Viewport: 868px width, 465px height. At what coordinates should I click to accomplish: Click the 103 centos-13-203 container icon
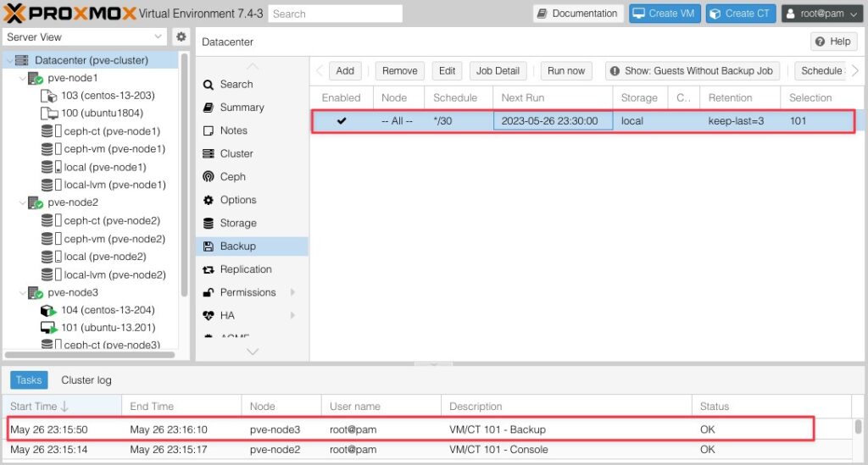[x=48, y=96]
